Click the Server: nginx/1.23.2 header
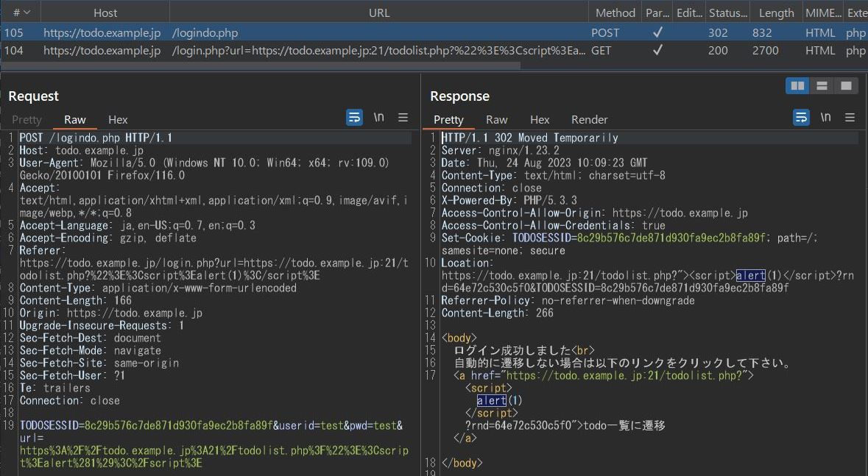Image resolution: width=868 pixels, height=476 pixels. point(501,150)
